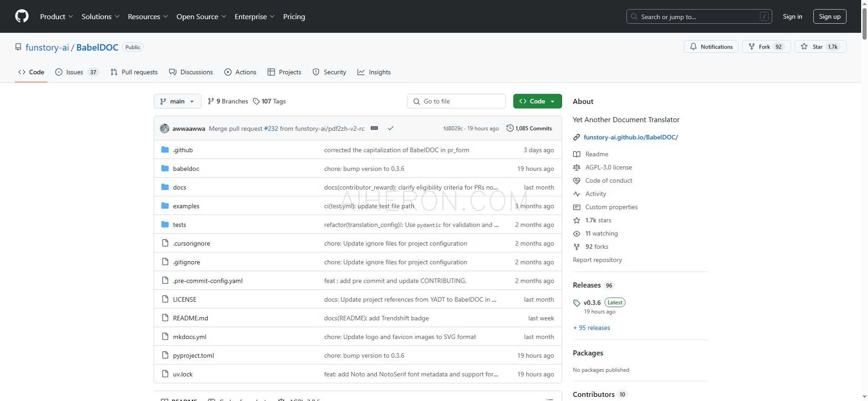Expand the Solutions menu
The width and height of the screenshot is (868, 401).
[101, 16]
